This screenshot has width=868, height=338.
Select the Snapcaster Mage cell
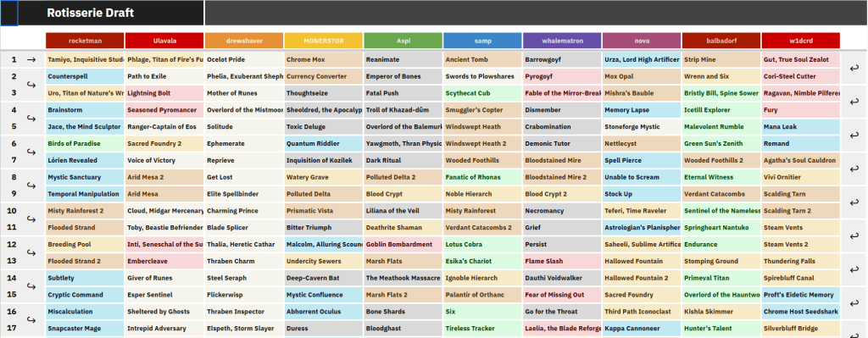click(86, 329)
